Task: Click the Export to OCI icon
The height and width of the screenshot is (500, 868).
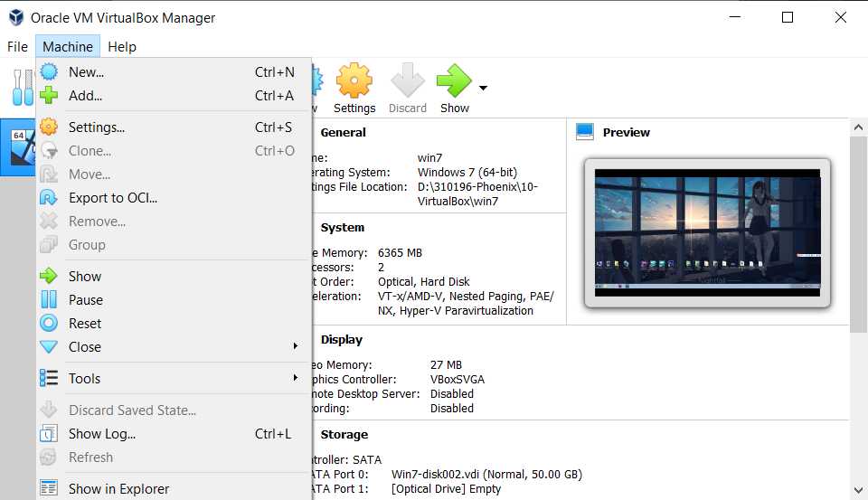Action: coord(49,198)
